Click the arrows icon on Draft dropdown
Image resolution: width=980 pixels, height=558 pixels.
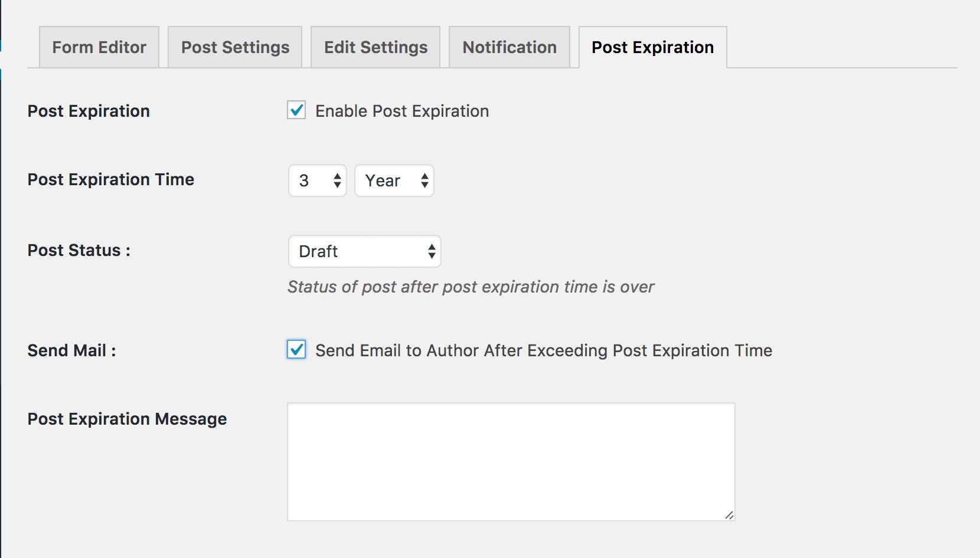tap(432, 251)
